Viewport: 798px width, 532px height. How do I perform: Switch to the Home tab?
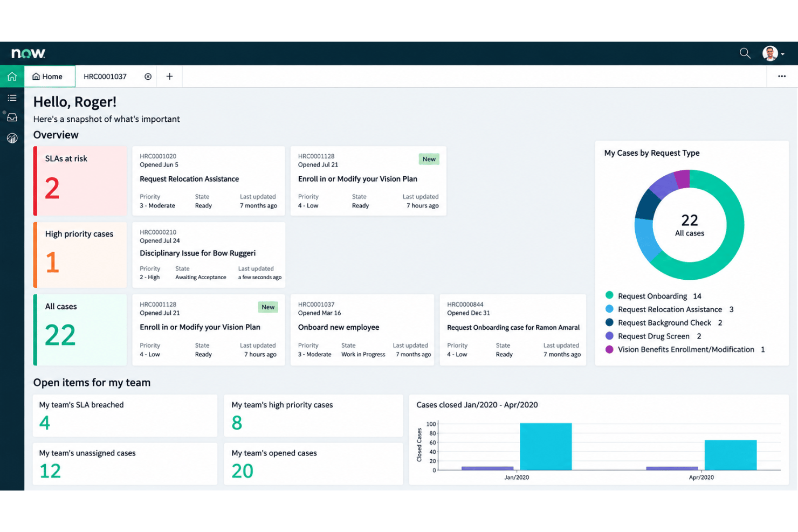50,77
